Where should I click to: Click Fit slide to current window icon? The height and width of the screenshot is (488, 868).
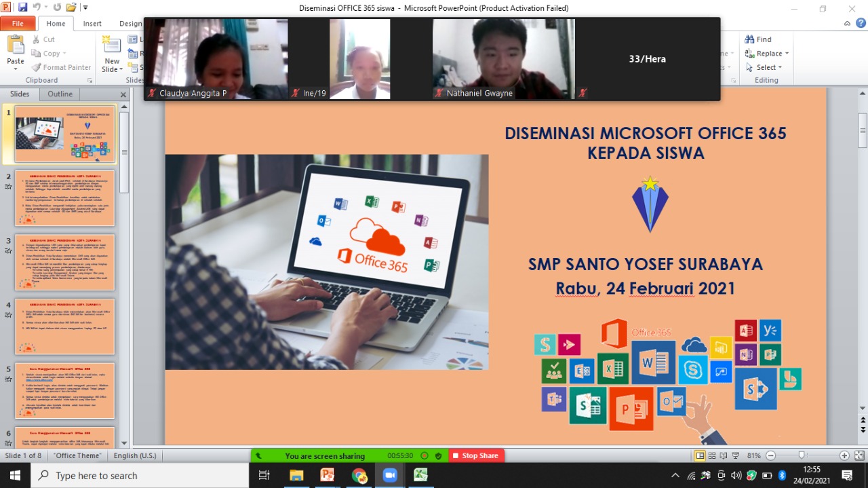click(859, 455)
